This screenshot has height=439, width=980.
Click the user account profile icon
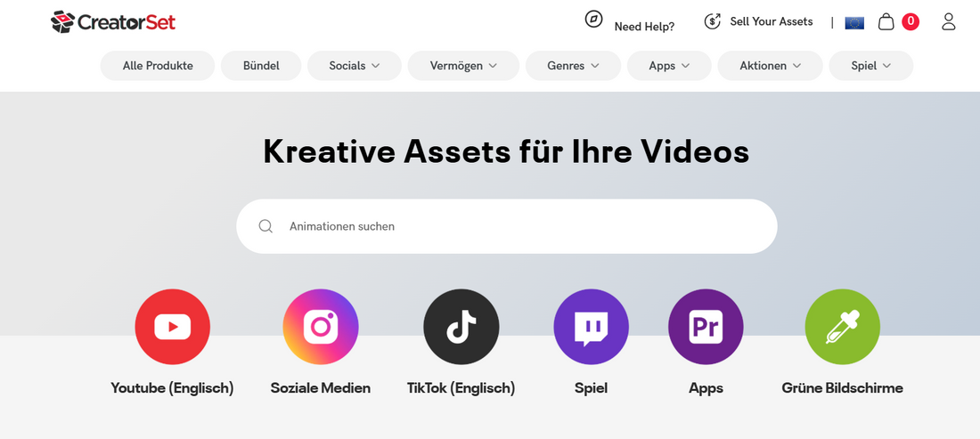pos(948,22)
